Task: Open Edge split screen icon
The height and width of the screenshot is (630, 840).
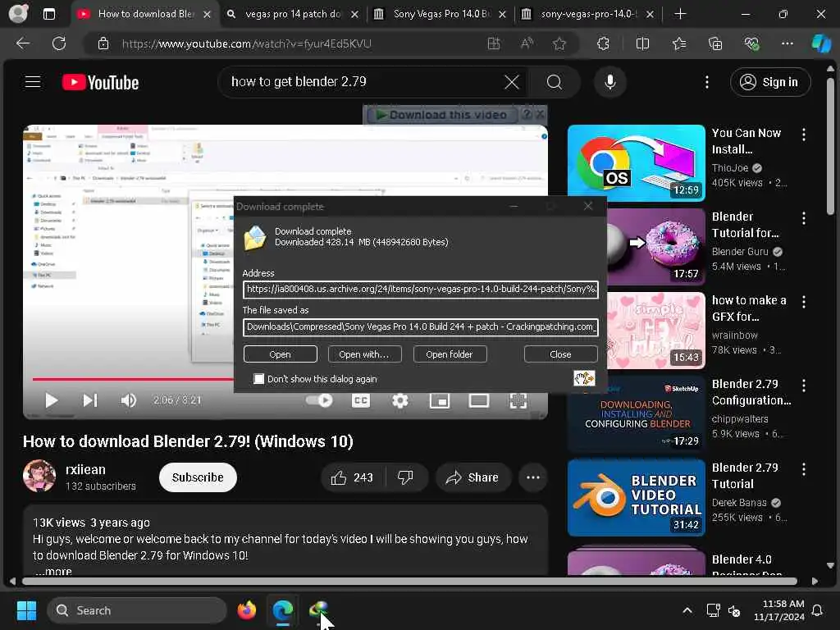Action: click(642, 43)
